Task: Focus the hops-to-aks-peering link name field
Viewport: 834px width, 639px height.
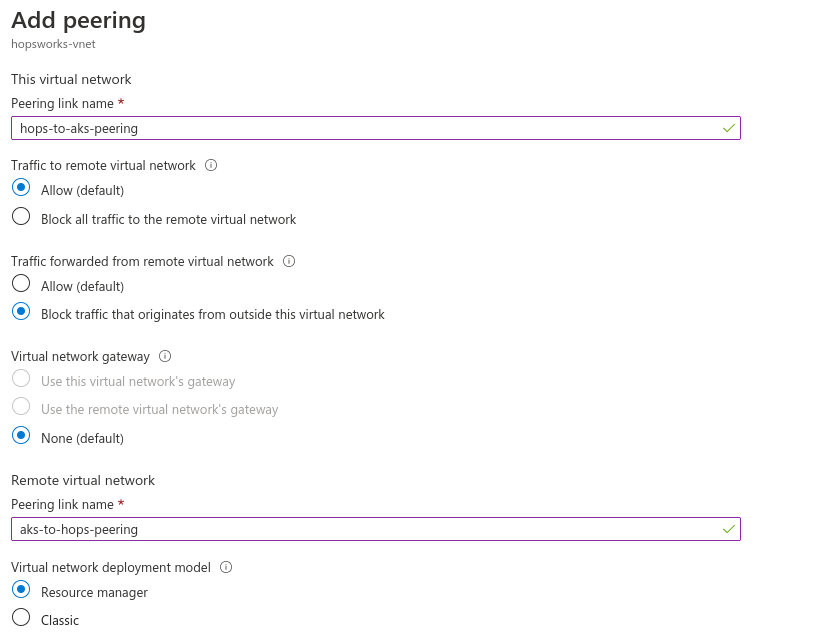Action: pyautogui.click(x=376, y=128)
